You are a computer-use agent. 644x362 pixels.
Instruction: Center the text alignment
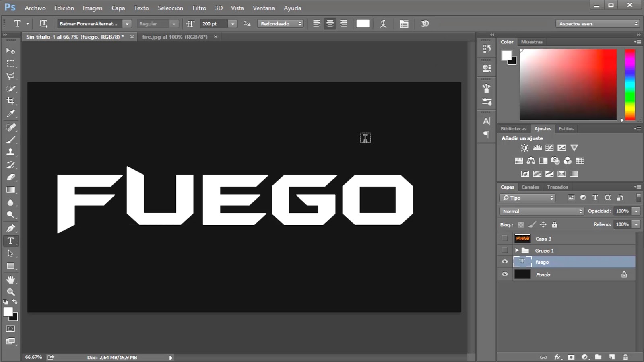coord(330,24)
